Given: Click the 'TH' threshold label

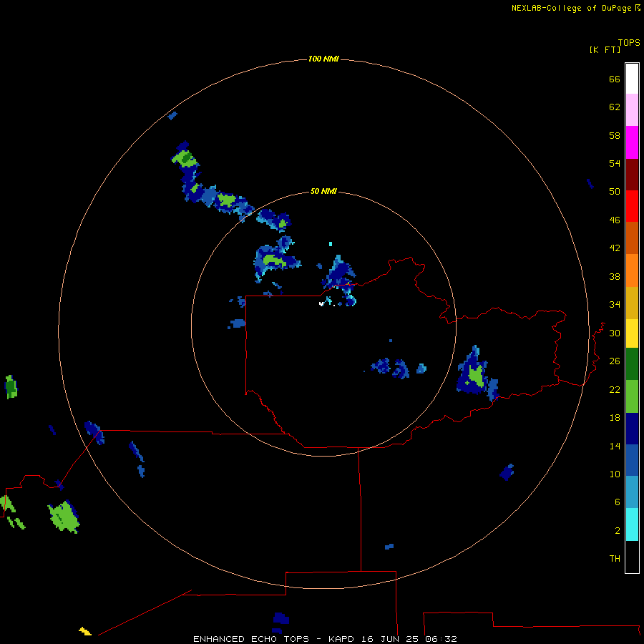Looking at the screenshot, I should point(615,558).
